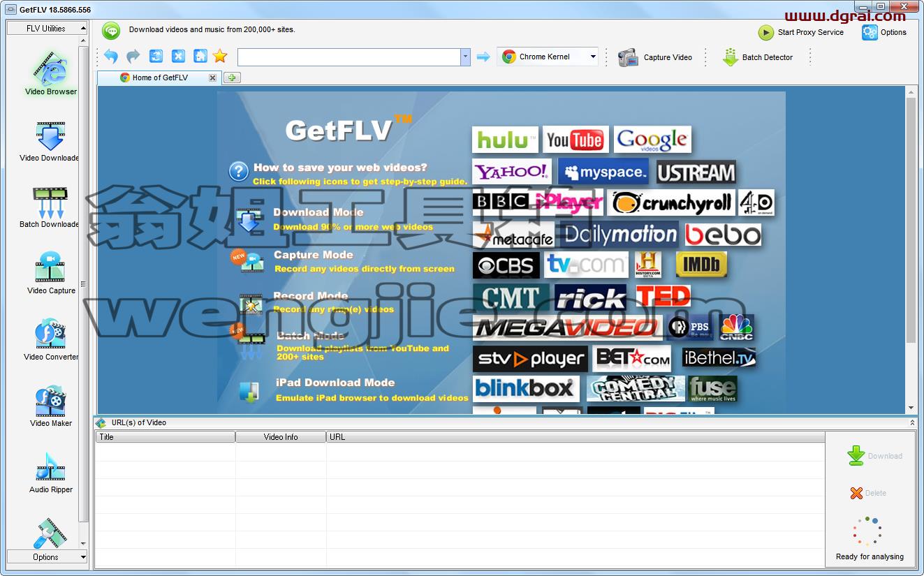924x576 pixels.
Task: Select the Home of GetFLV tab
Action: click(159, 77)
